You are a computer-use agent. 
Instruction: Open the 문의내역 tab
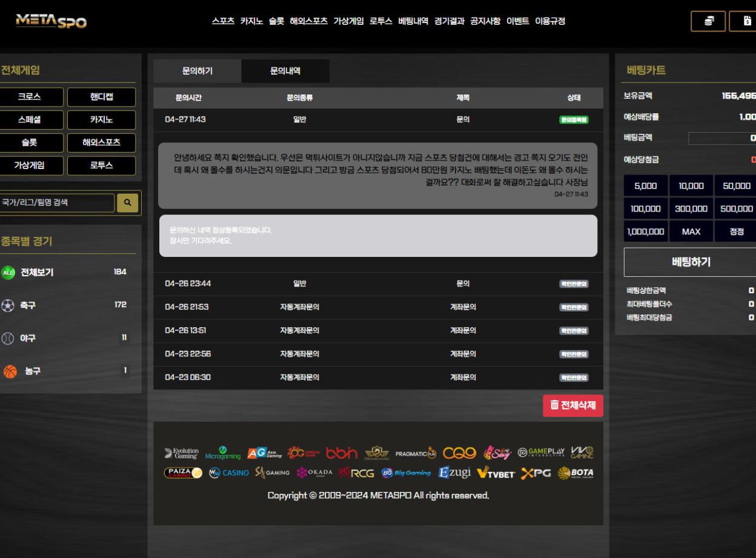click(285, 71)
